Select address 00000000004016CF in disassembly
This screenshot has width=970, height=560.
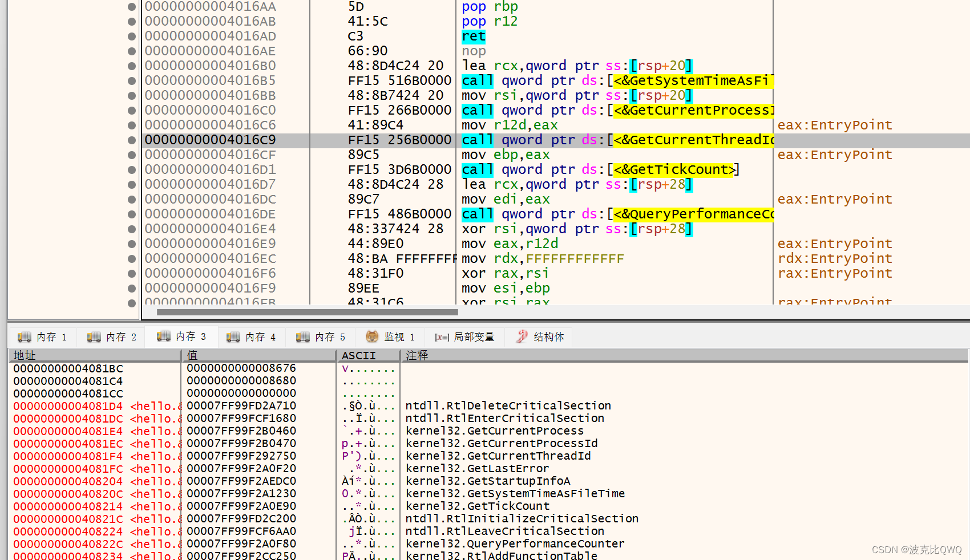pyautogui.click(x=210, y=155)
